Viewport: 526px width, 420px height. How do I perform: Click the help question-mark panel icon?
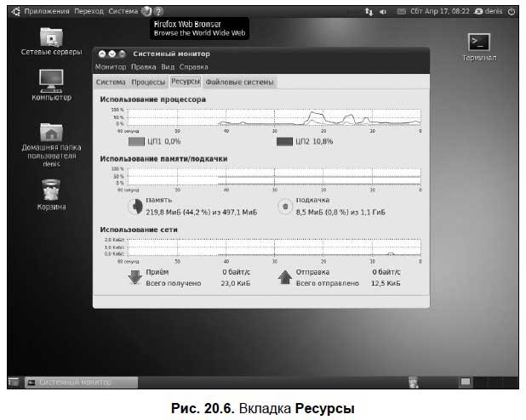(x=158, y=11)
